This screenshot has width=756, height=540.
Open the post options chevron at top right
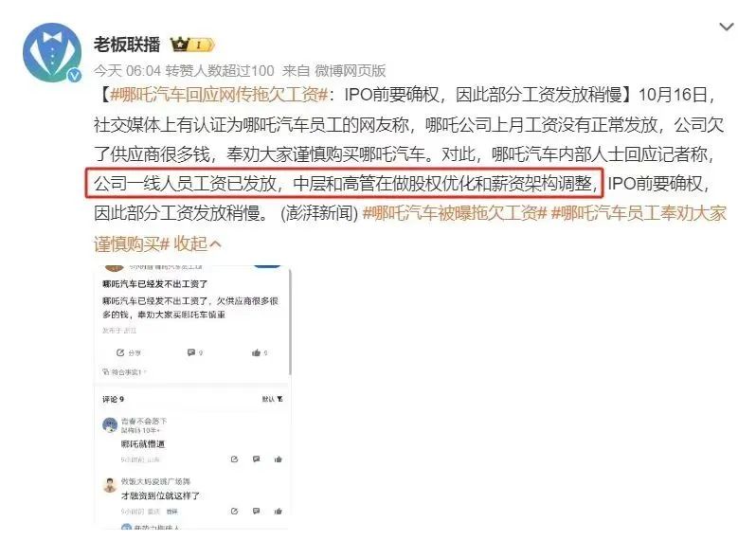[x=727, y=27]
